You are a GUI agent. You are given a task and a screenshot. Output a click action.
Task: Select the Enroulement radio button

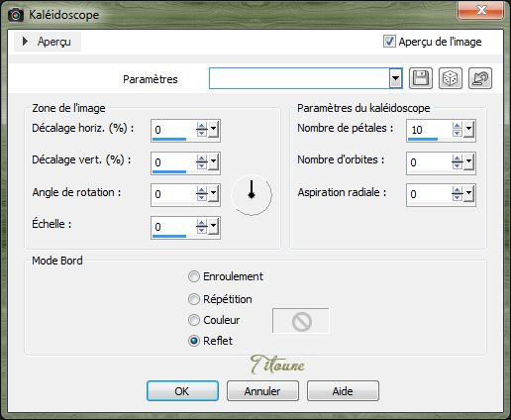coord(194,276)
